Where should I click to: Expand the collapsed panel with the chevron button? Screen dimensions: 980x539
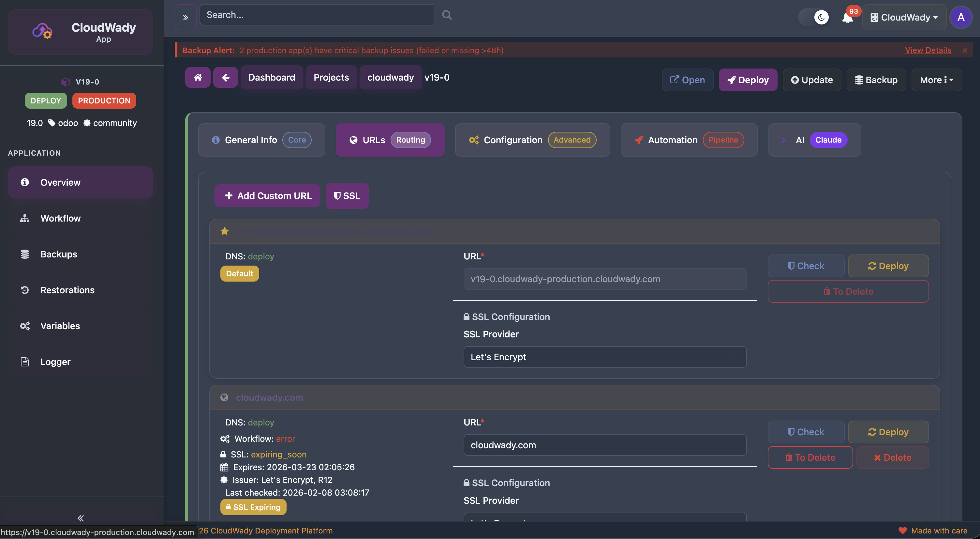(x=185, y=17)
